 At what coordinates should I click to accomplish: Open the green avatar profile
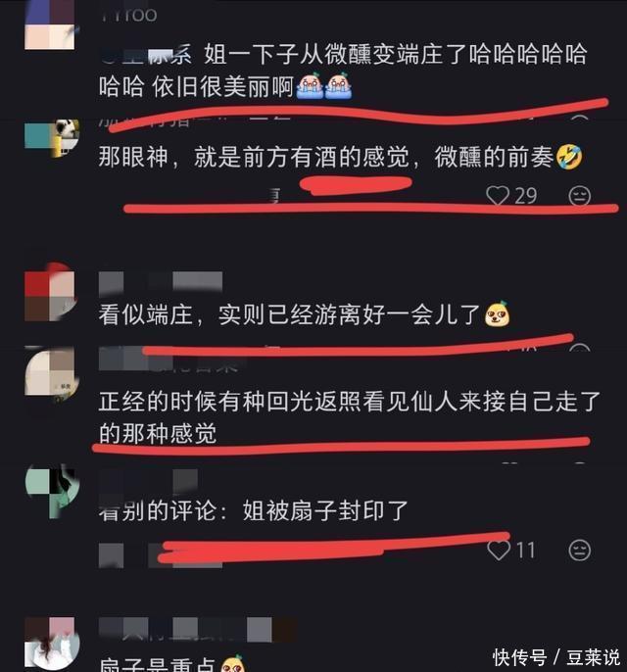pyautogui.click(x=52, y=491)
